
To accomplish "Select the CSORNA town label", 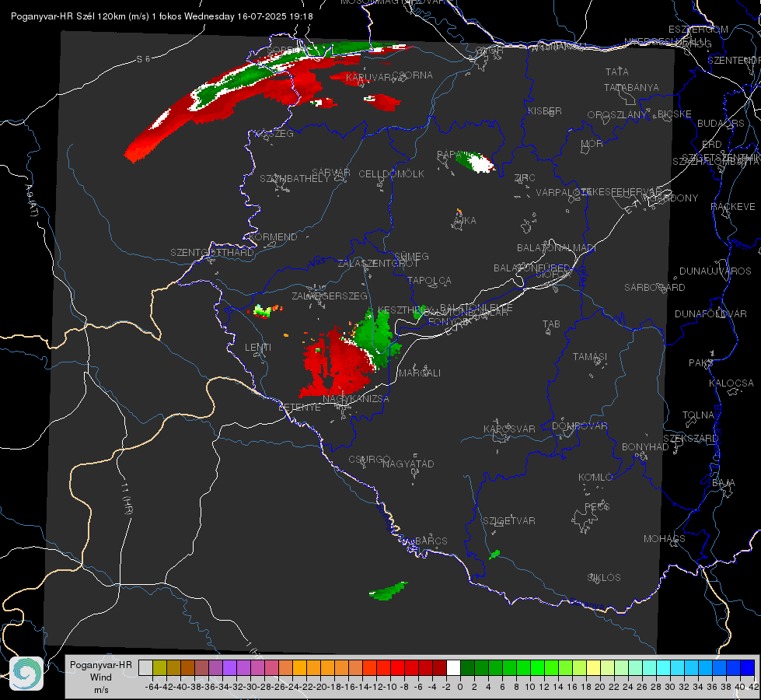I will 413,75.
